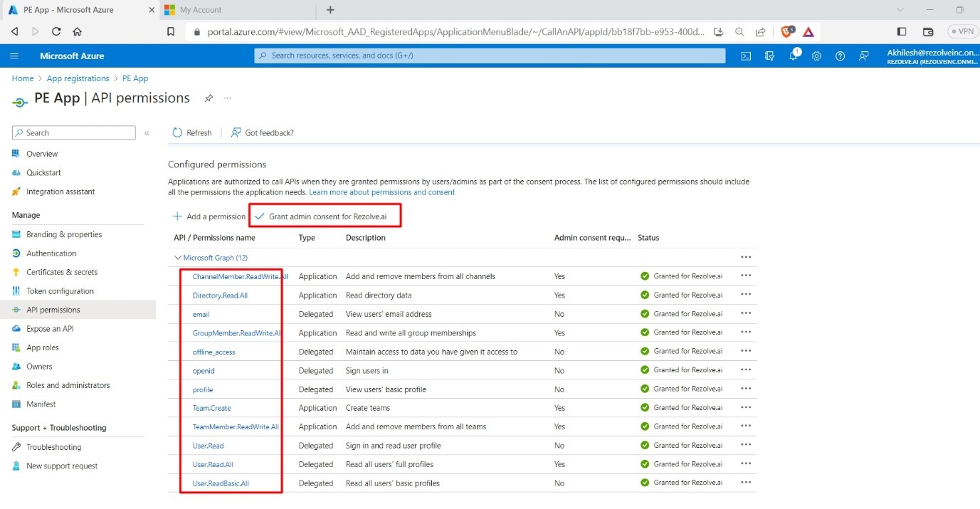Open New support request
980x509 pixels.
pos(62,466)
